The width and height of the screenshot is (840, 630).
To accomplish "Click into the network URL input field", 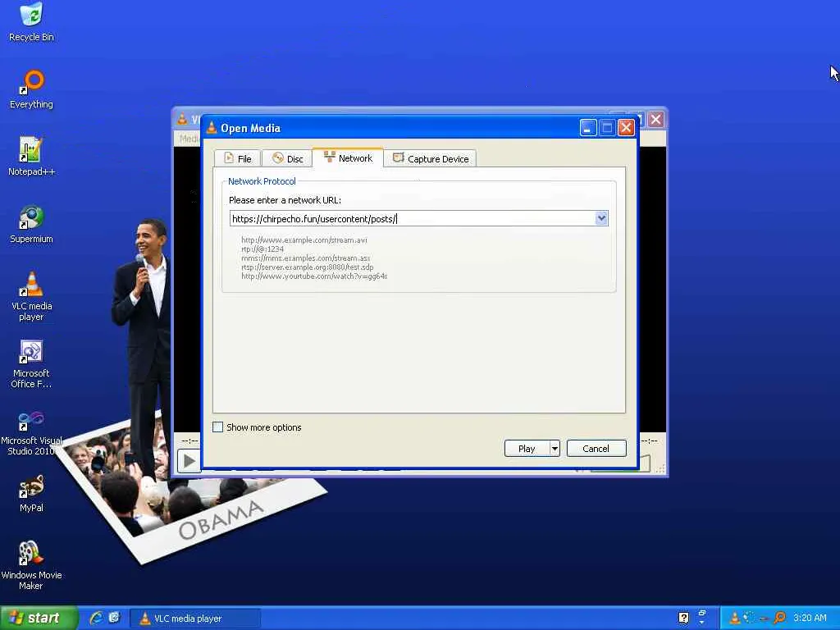I will (x=413, y=218).
